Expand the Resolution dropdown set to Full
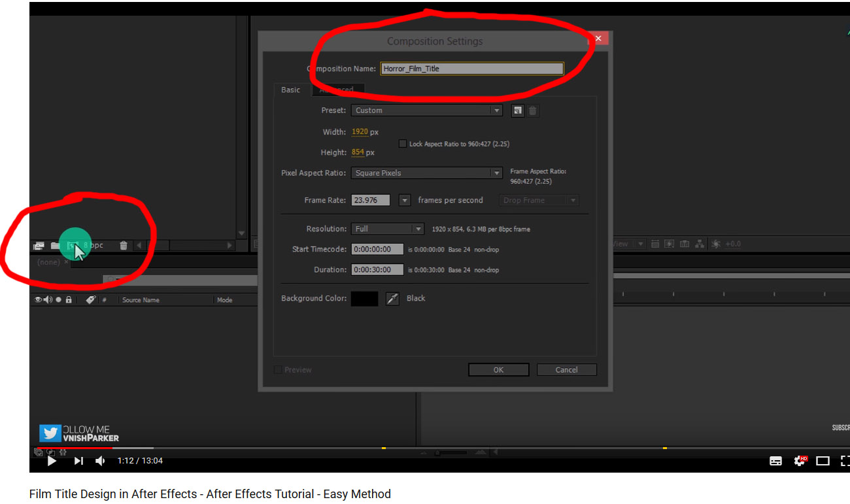Image resolution: width=850 pixels, height=504 pixels. (x=388, y=229)
